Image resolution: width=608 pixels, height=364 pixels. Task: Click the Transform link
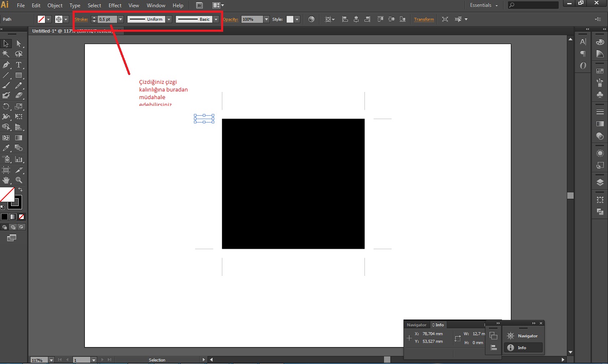(x=424, y=19)
